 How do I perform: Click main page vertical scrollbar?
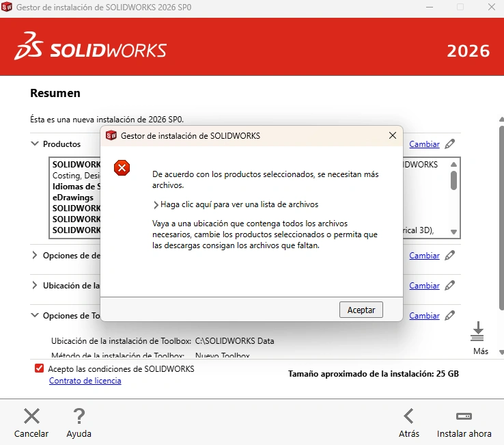coord(501,219)
